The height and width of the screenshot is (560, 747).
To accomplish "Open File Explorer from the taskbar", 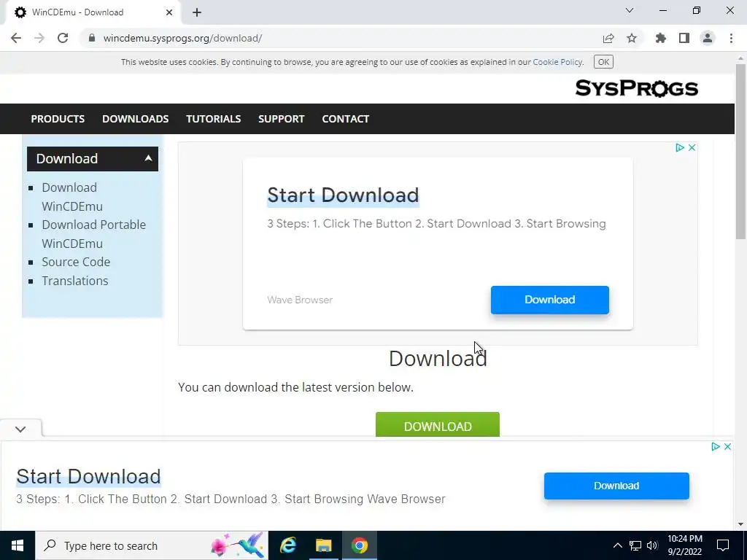I will point(323,545).
